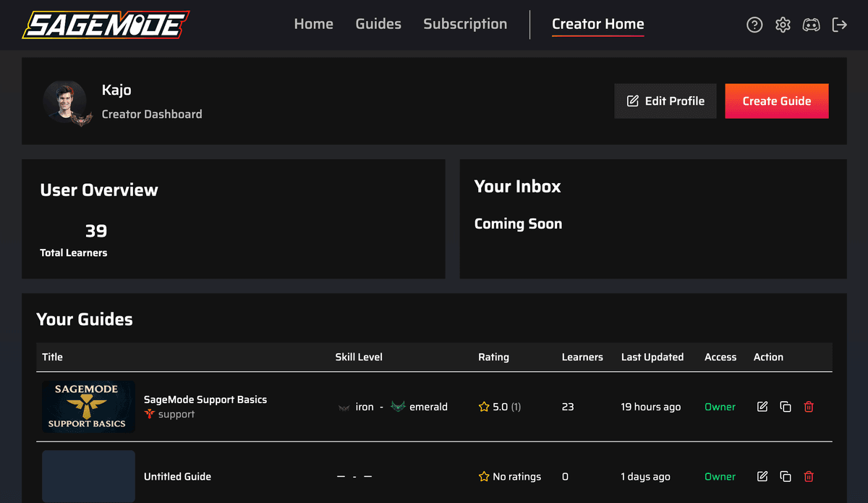Click the Untitled Guide blank thumbnail
The height and width of the screenshot is (503, 868).
88,476
